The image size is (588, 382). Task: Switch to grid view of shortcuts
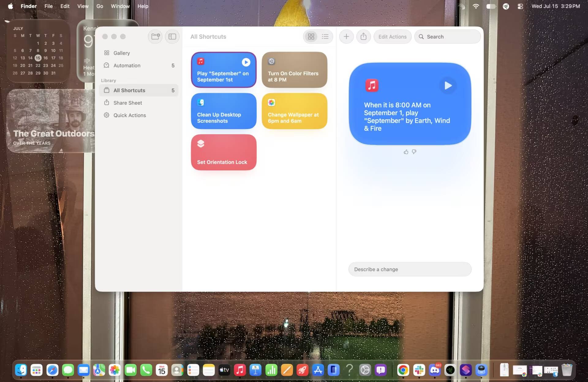pos(311,36)
